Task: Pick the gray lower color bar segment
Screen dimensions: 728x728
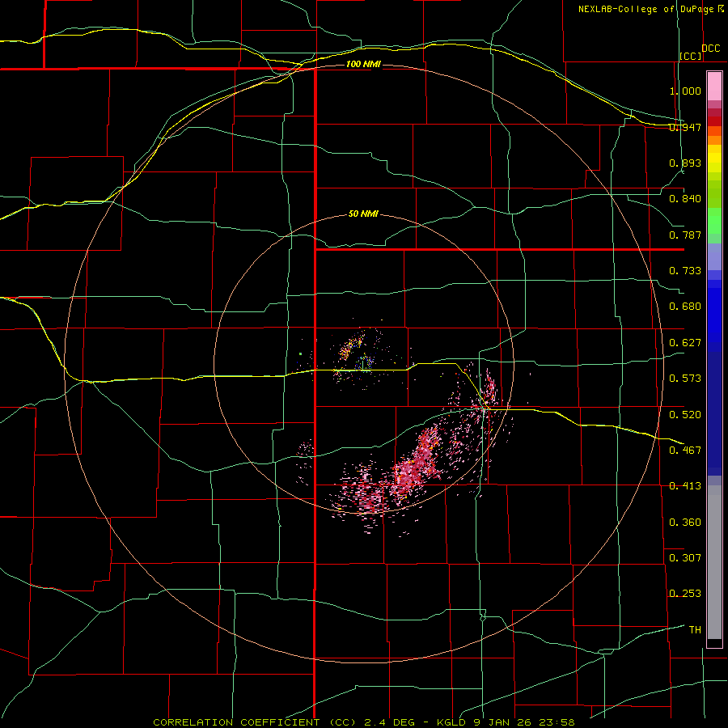Action: tap(714, 566)
